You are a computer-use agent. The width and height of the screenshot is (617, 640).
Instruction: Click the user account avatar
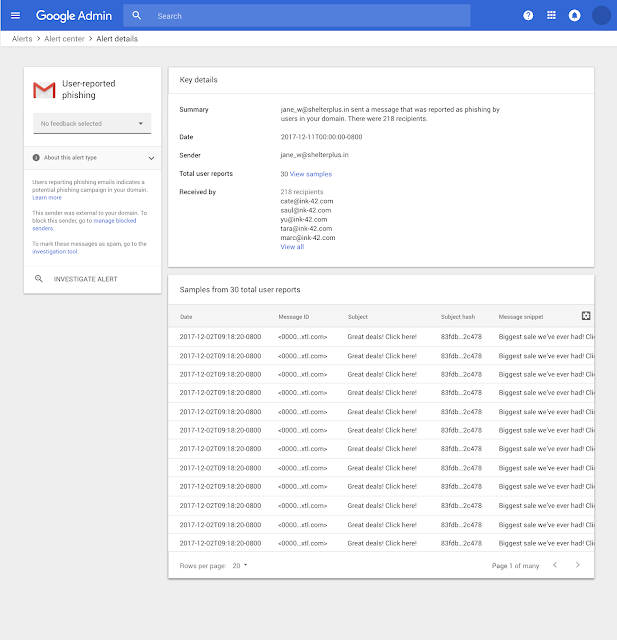coord(600,16)
